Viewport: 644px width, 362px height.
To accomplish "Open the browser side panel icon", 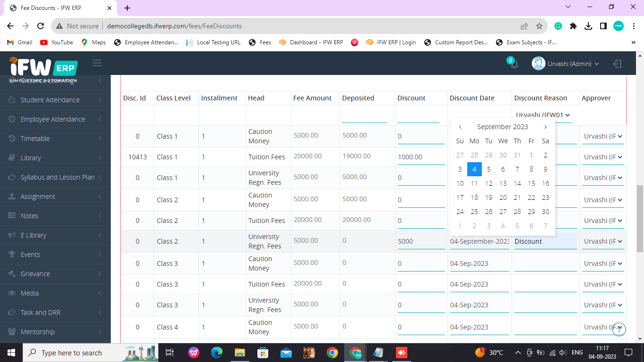I will click(x=603, y=26).
